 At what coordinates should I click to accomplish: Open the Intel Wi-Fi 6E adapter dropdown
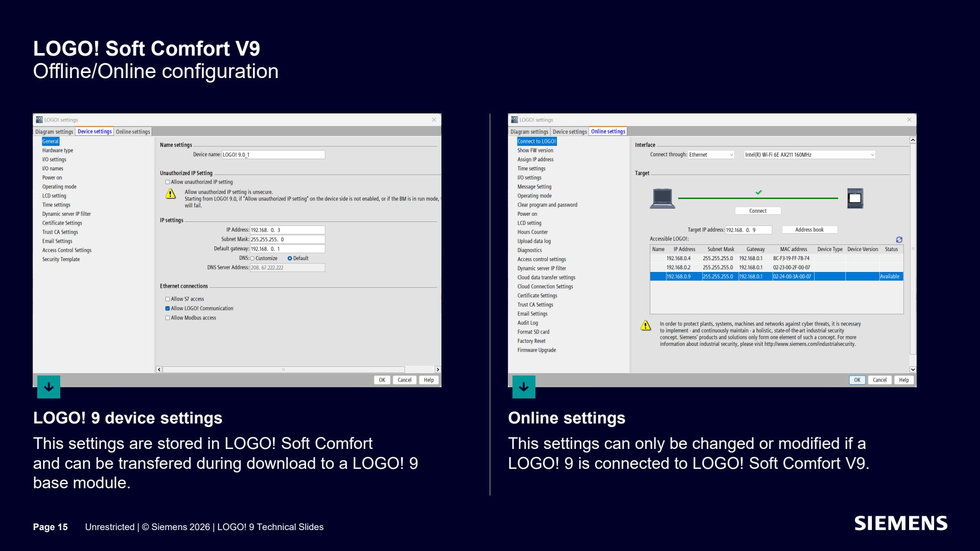coord(810,155)
